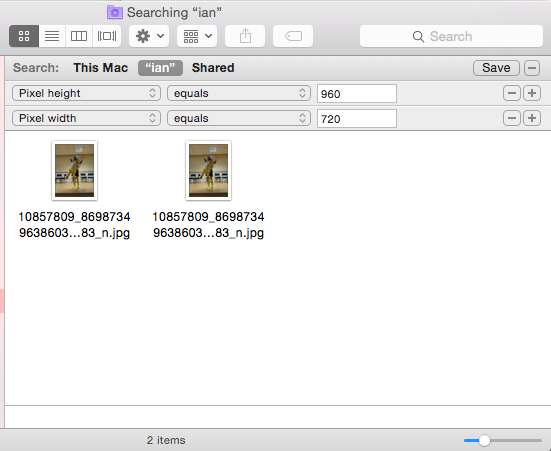Adjust the icon size slider

click(x=485, y=440)
